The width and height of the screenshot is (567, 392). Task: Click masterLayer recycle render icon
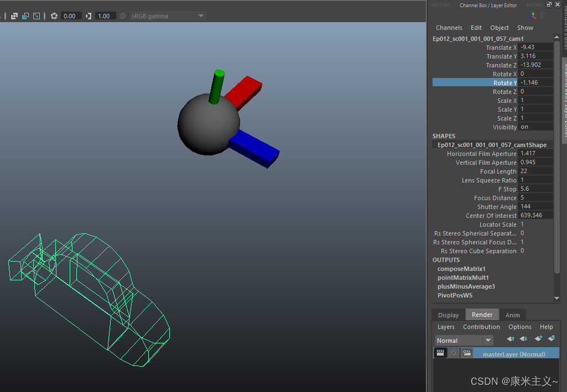click(454, 353)
